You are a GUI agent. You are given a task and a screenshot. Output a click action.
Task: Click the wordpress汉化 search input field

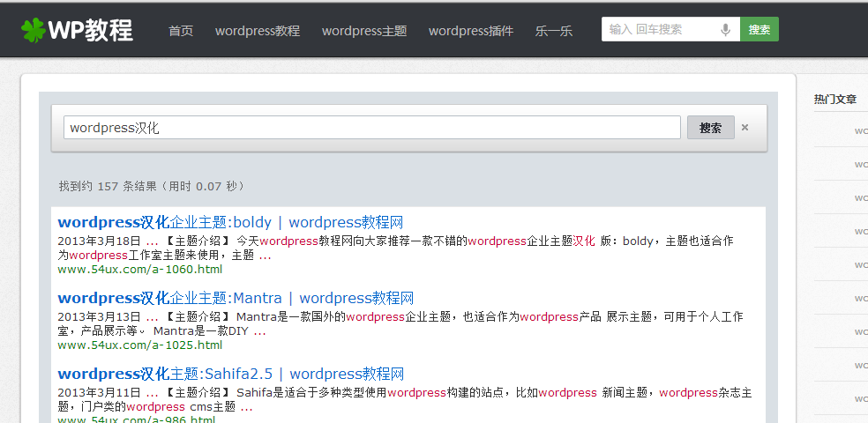pos(373,128)
